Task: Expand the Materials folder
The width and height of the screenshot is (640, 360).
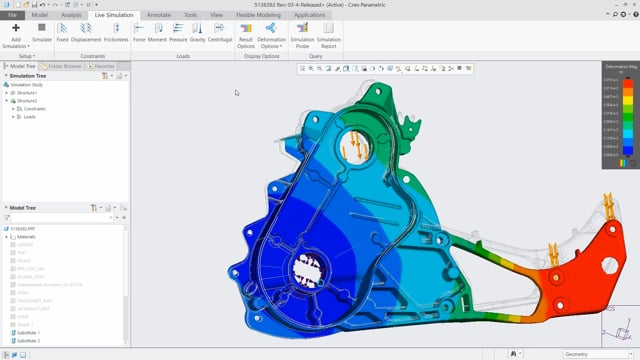Action: tap(7, 237)
